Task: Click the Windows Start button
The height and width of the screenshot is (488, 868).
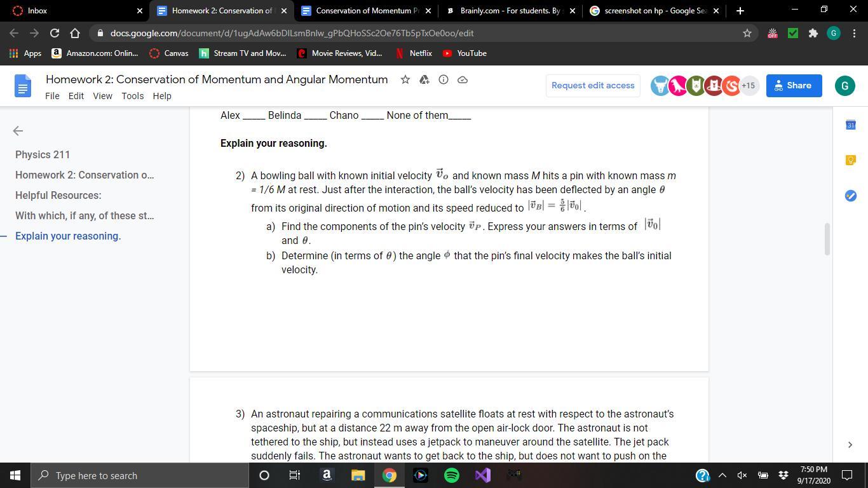Action: pyautogui.click(x=15, y=475)
